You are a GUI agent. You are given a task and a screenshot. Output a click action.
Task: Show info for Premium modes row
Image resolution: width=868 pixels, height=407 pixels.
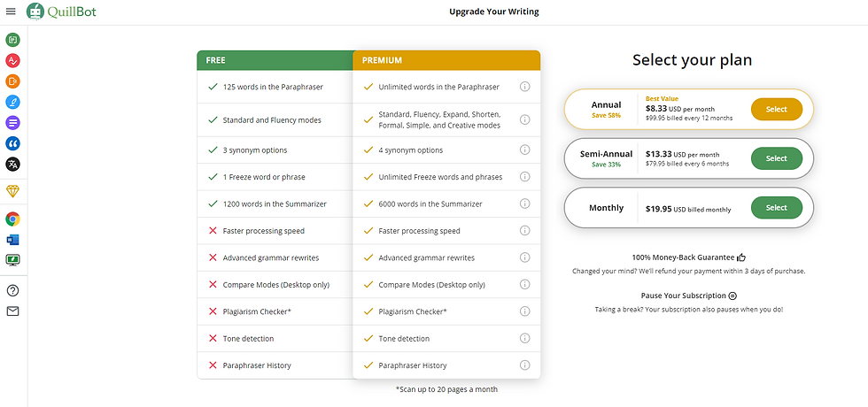(524, 119)
